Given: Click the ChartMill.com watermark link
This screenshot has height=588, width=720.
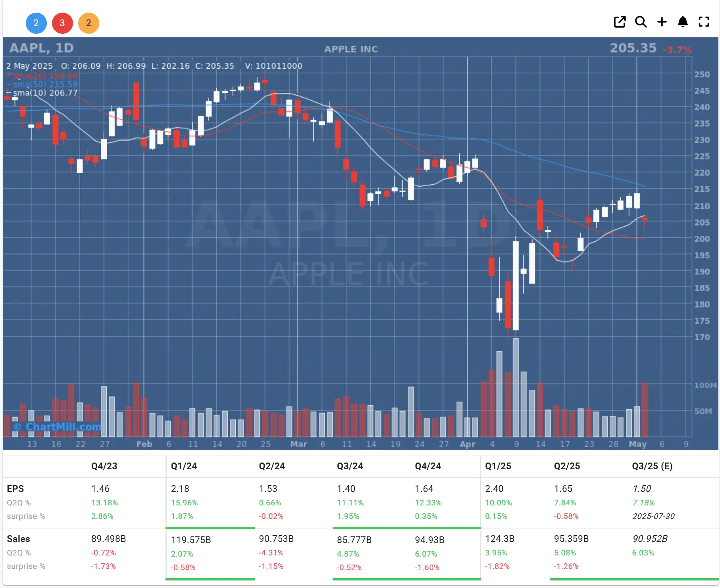Looking at the screenshot, I should [x=58, y=427].
